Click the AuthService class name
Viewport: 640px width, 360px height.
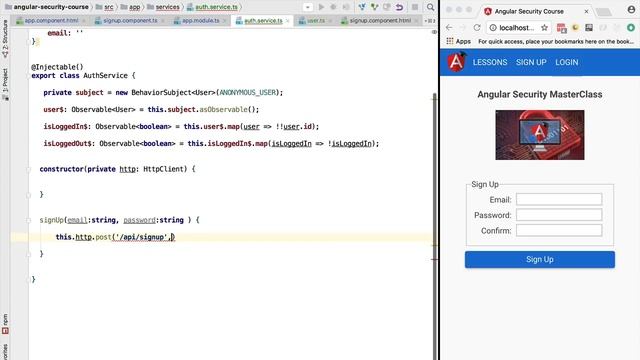coord(105,76)
